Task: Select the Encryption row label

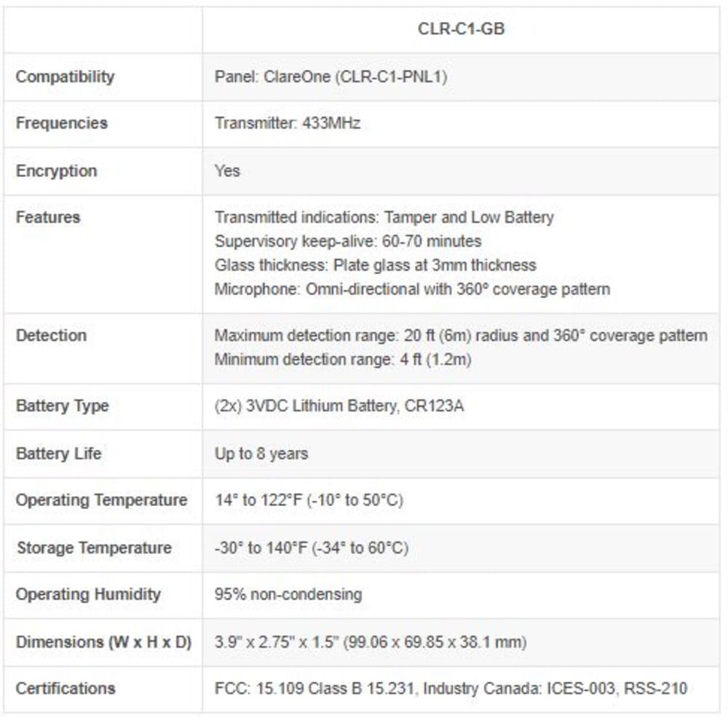Action: (x=57, y=171)
